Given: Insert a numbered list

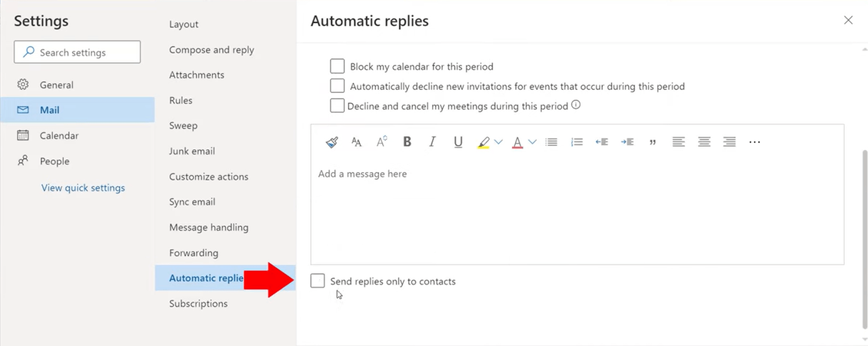Looking at the screenshot, I should tap(576, 142).
